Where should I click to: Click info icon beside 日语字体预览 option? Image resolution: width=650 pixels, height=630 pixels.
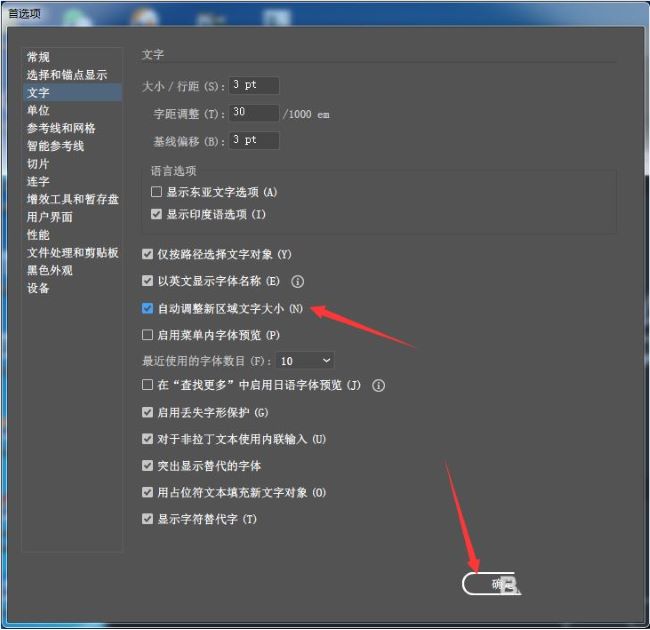pos(379,385)
